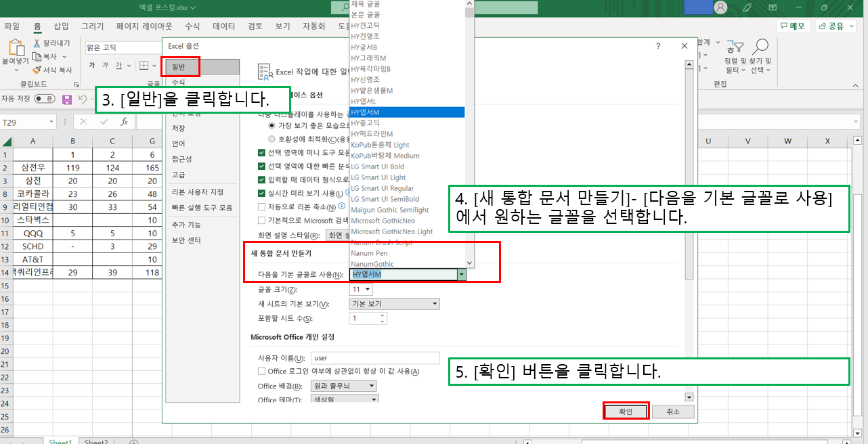This screenshot has height=444, width=868.
Task: Check the Office 로그인 여부에 상관없이 checkbox
Action: click(262, 371)
